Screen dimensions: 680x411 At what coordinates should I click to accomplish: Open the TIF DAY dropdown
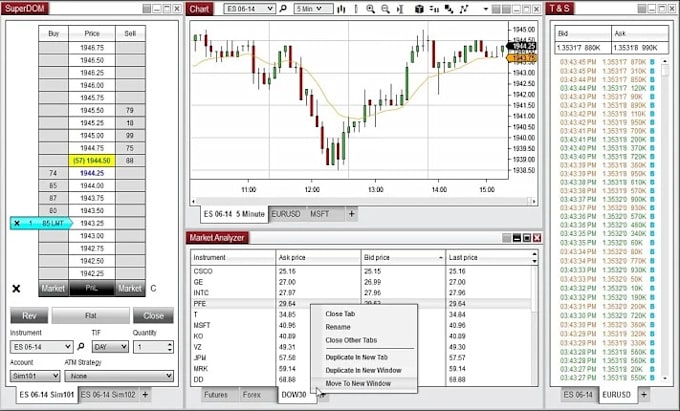[x=111, y=347]
